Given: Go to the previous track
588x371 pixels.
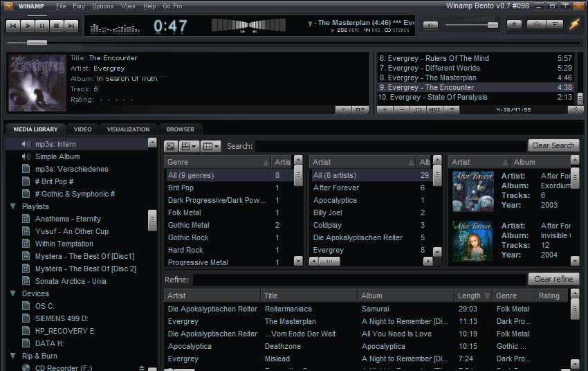Looking at the screenshot, I should [13, 26].
